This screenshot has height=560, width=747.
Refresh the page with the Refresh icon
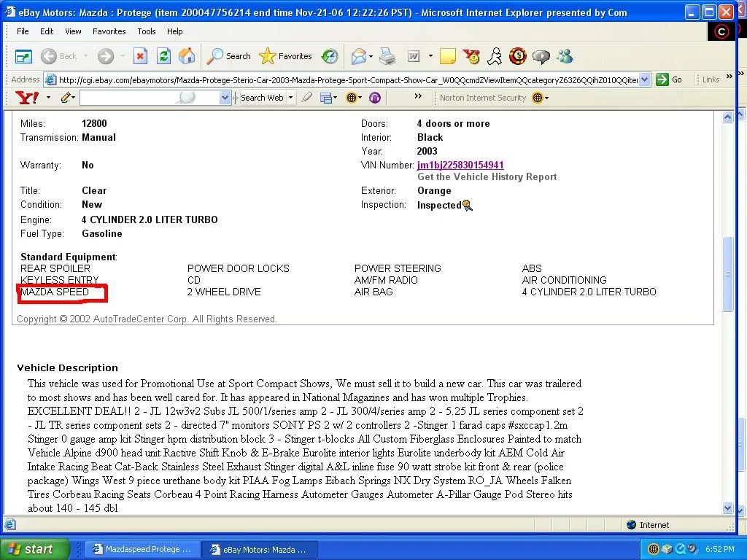[163, 56]
